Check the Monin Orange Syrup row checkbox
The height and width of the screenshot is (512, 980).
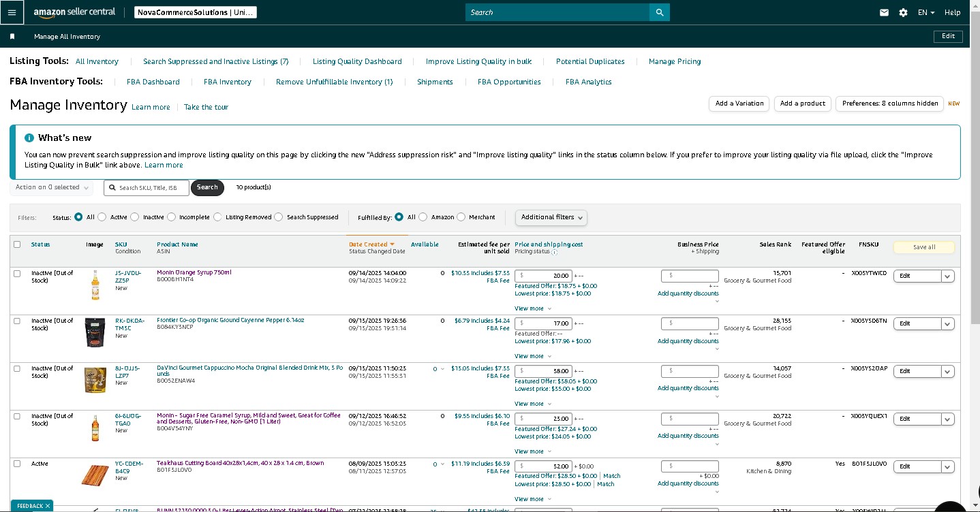click(x=17, y=273)
